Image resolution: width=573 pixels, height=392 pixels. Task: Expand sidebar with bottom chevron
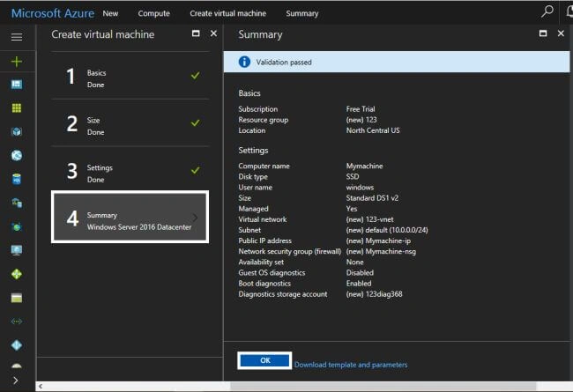16,381
